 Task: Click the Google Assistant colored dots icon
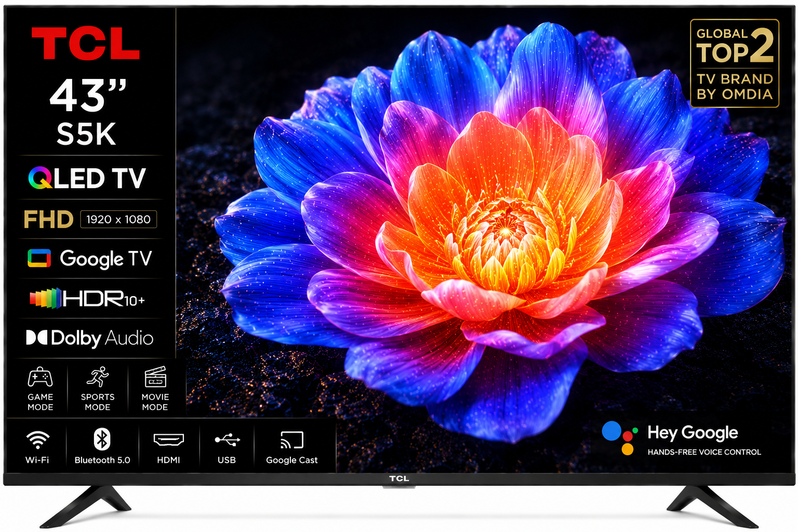pyautogui.click(x=620, y=437)
